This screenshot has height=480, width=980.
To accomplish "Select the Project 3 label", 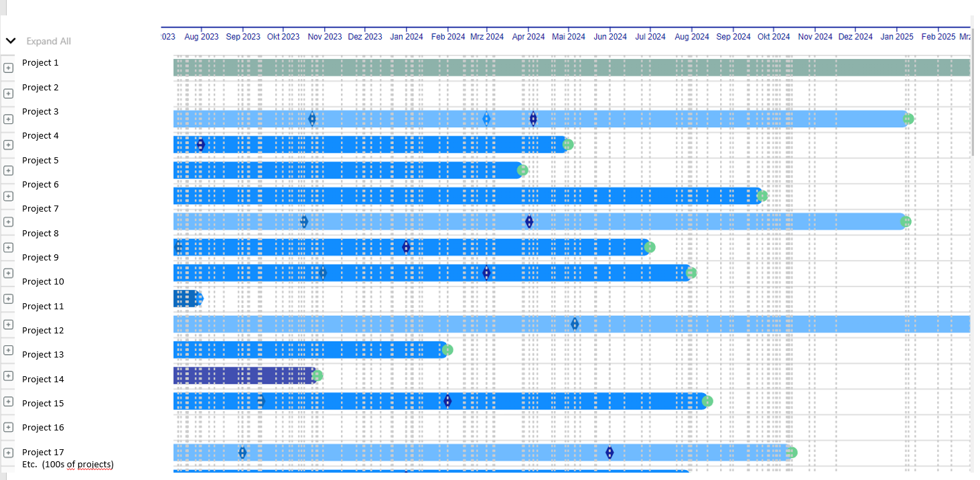I will pos(40,112).
